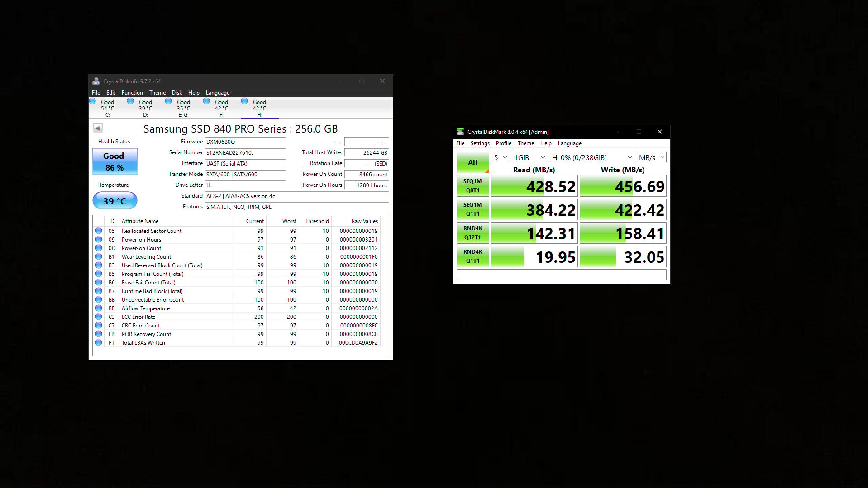This screenshot has height=488, width=868.
Task: Click the Power On Hours value field
Action: pos(367,185)
